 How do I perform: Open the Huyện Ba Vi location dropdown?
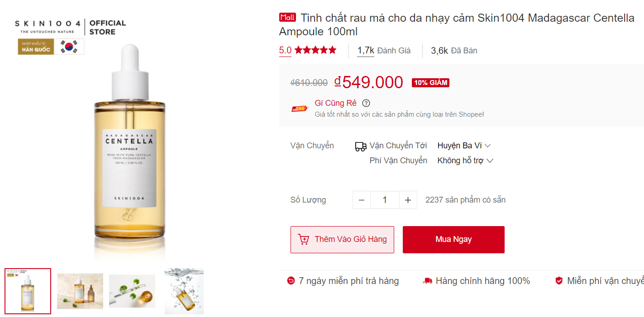pos(462,145)
